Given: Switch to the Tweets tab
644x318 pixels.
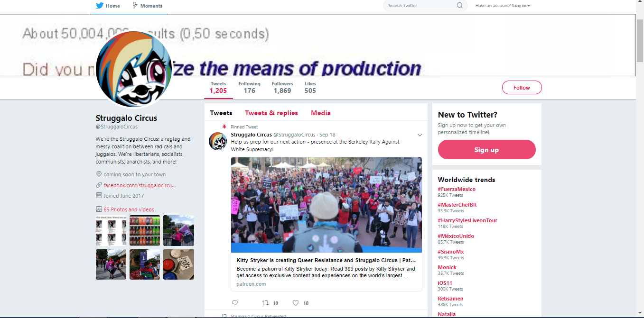Looking at the screenshot, I should (221, 113).
